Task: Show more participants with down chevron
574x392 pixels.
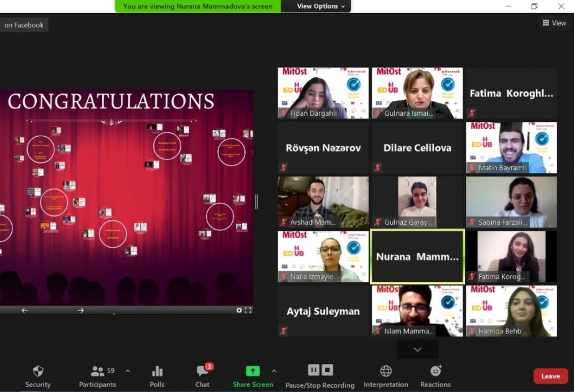Action: [x=417, y=350]
